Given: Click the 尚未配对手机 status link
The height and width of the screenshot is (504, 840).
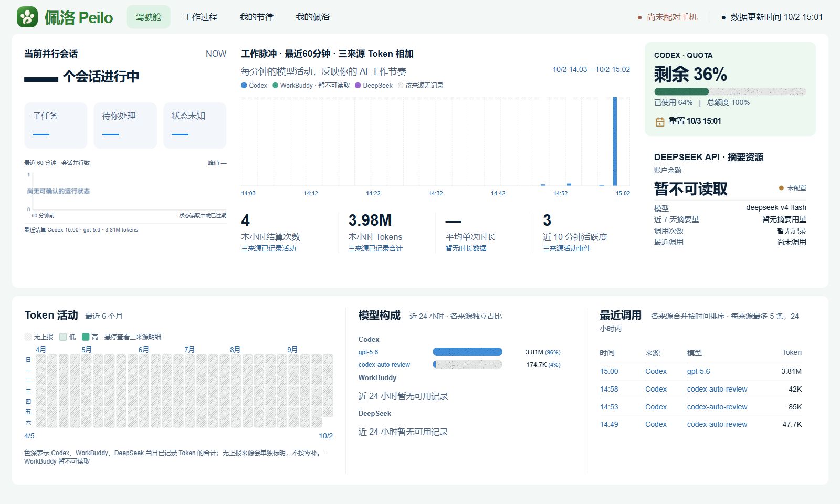Looking at the screenshot, I should 667,17.
